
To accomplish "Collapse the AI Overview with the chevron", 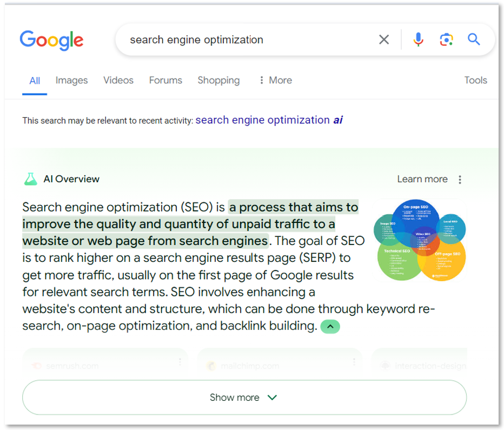I will [x=330, y=326].
